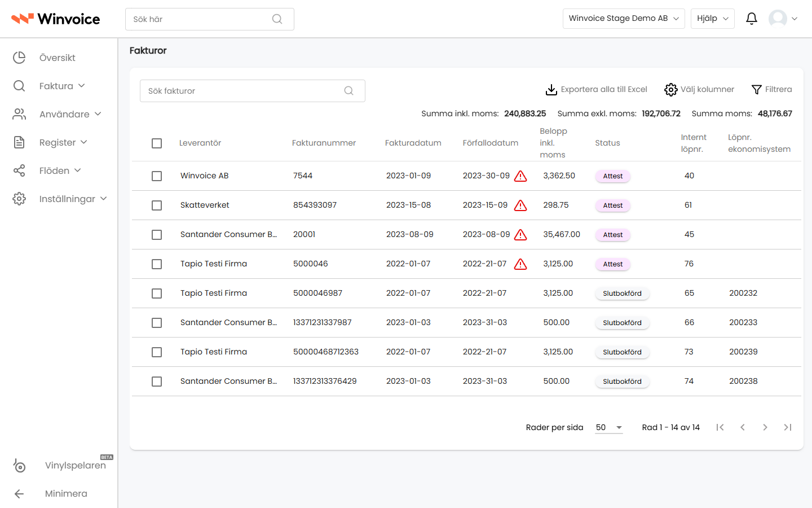Tick the checkbox for Winvoice AB invoice 7544
Image resolution: width=812 pixels, height=508 pixels.
point(157,176)
